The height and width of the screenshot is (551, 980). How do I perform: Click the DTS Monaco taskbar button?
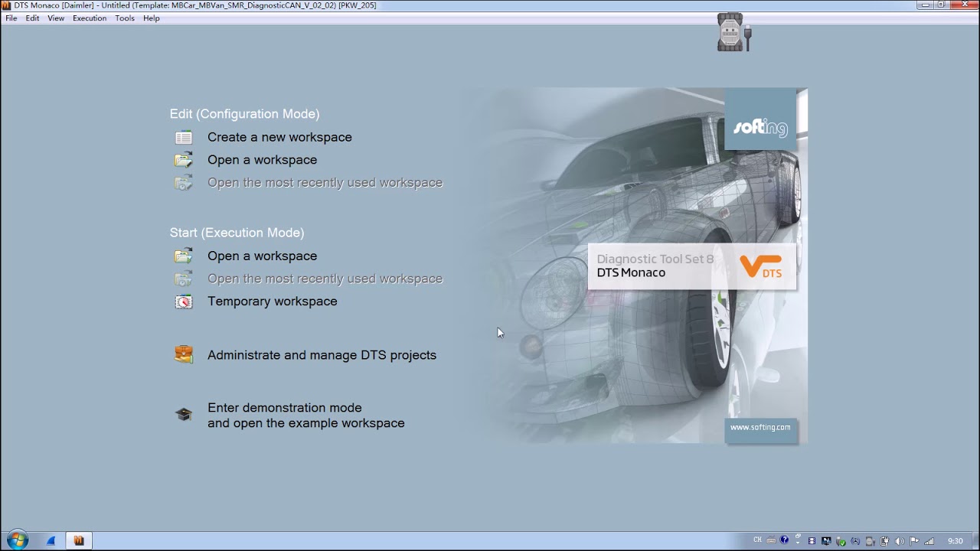click(x=79, y=540)
